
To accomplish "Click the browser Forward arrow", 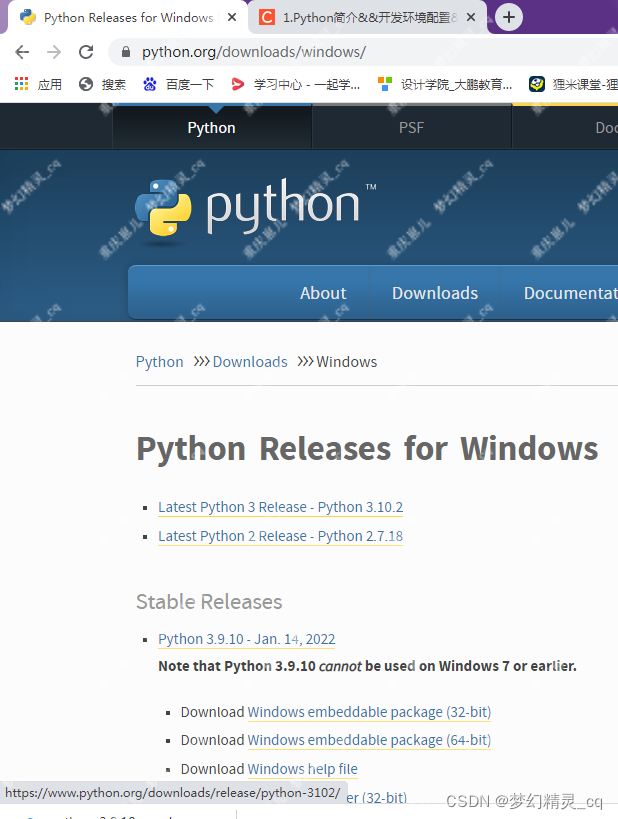I will (x=54, y=52).
